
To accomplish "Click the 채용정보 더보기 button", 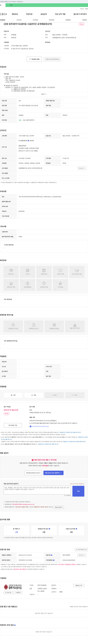I will point(79,586).
